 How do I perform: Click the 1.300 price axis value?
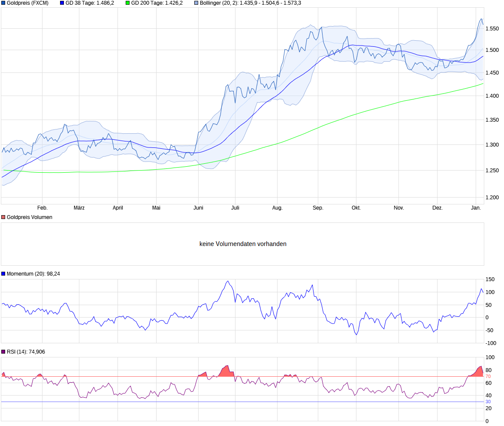tap(492, 145)
